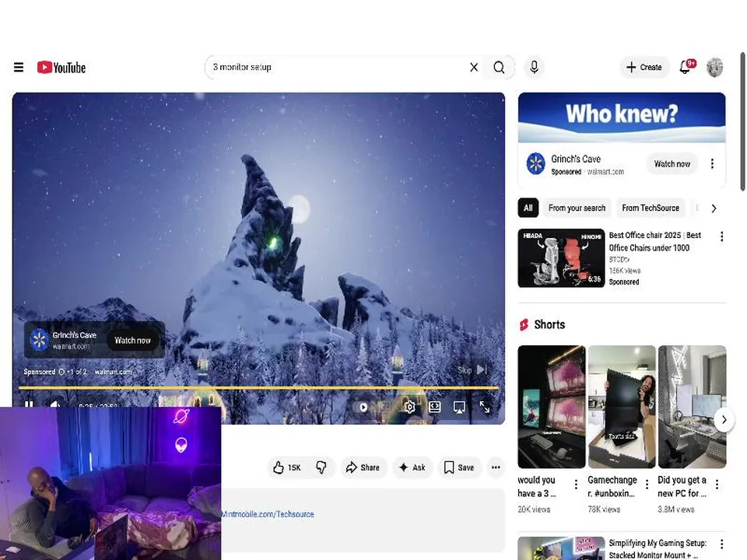Open the Walmart logo in ad overlay
The width and height of the screenshot is (747, 560).
coord(39,340)
